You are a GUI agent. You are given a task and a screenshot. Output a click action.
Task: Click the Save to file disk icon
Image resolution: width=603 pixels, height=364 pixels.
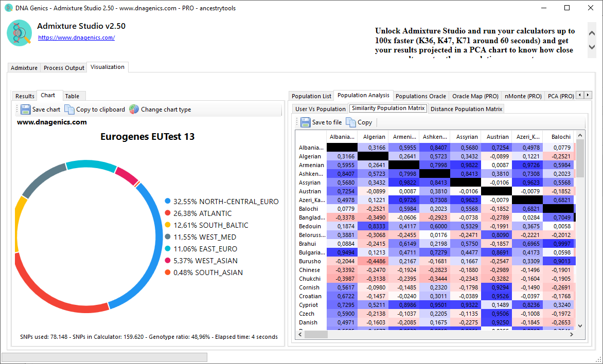click(306, 122)
